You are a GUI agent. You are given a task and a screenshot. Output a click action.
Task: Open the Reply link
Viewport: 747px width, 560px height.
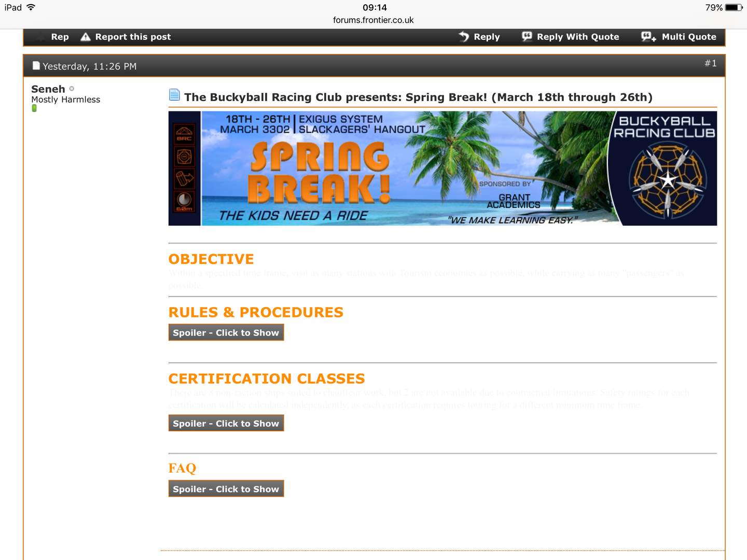[487, 37]
